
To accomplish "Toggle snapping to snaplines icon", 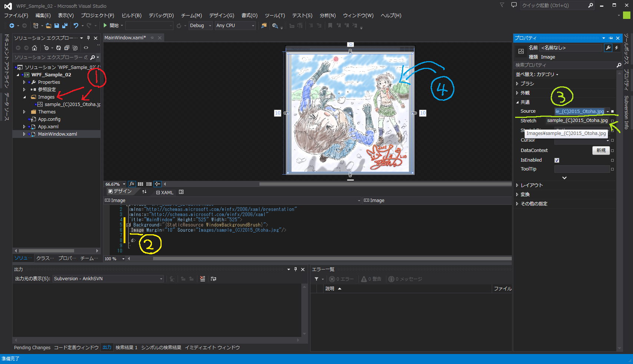I will coord(158,184).
